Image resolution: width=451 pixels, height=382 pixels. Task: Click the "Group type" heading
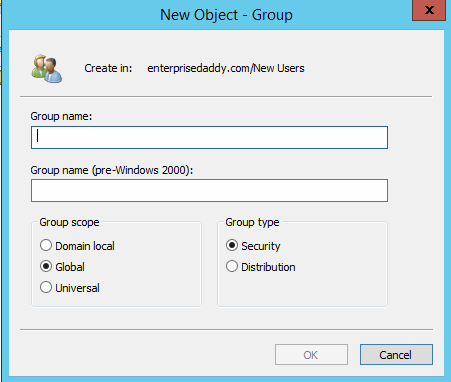(x=252, y=222)
